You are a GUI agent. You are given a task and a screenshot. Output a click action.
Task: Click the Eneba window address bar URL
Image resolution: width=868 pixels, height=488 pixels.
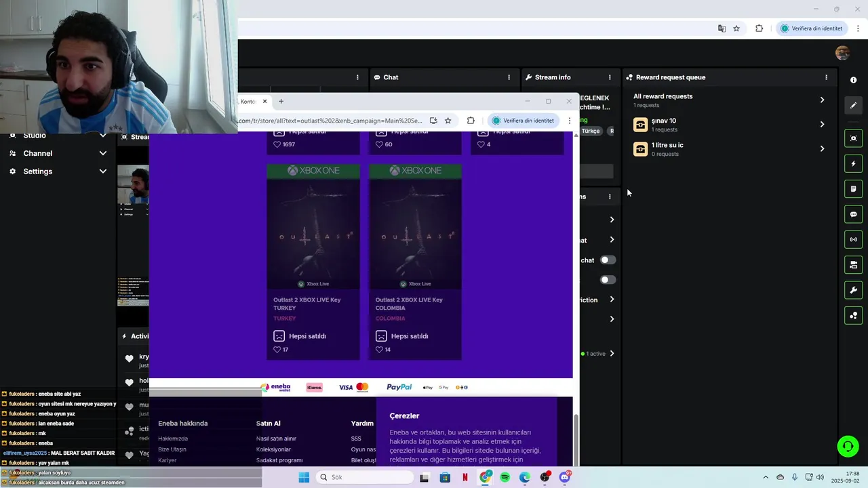tap(330, 121)
